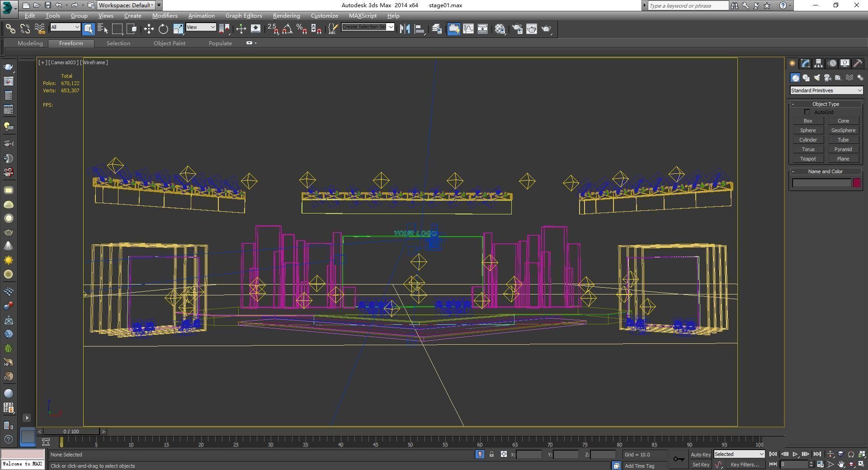Open the Modifiers menu
The width and height of the screenshot is (868, 470).
pos(165,15)
